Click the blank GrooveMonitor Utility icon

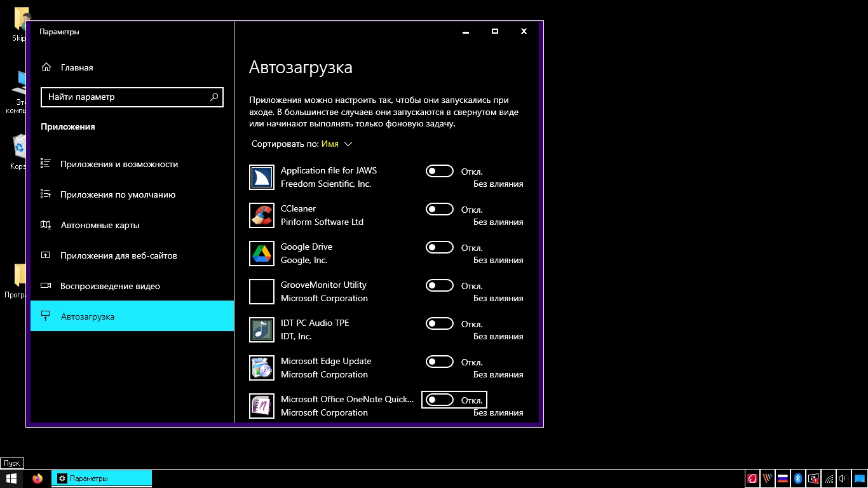[262, 292]
